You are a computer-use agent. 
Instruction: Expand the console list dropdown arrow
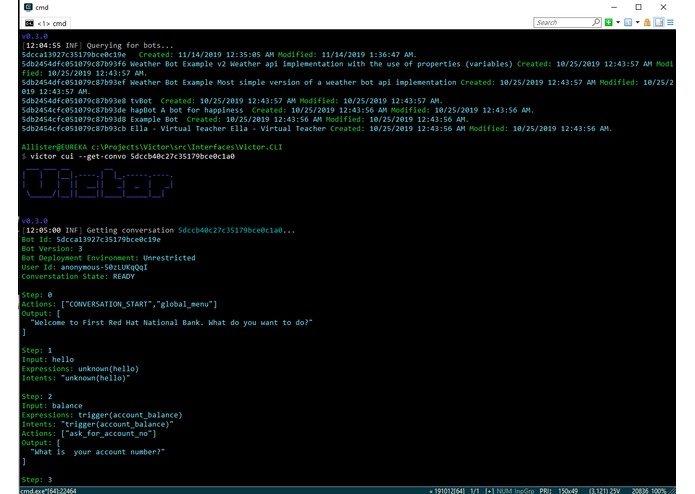click(637, 22)
